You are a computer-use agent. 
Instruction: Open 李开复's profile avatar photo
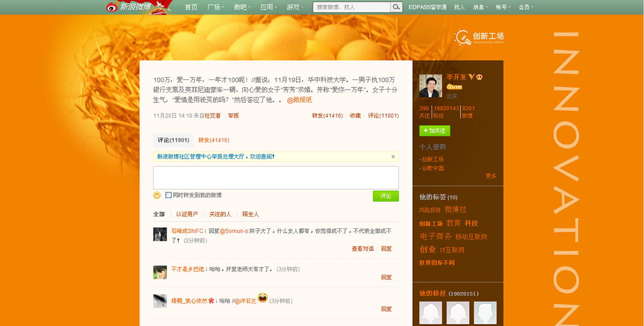[430, 86]
